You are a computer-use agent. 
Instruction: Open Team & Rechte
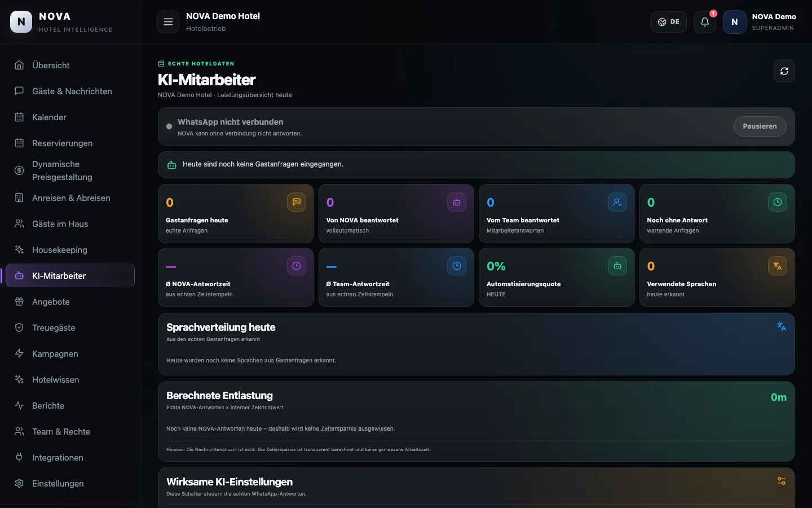point(70,432)
